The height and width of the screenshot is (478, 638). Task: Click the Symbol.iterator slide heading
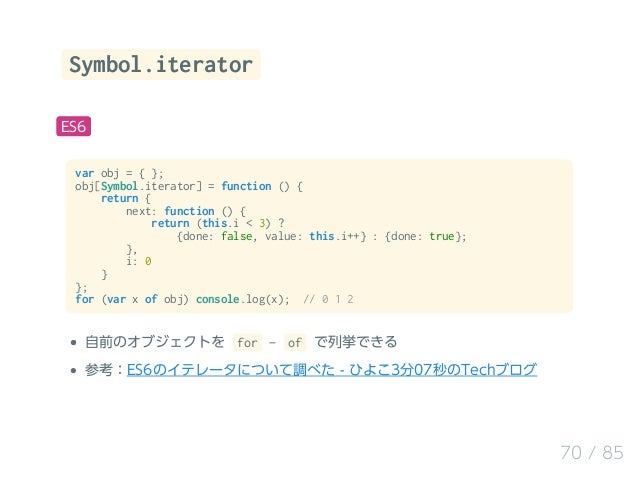click(x=161, y=64)
